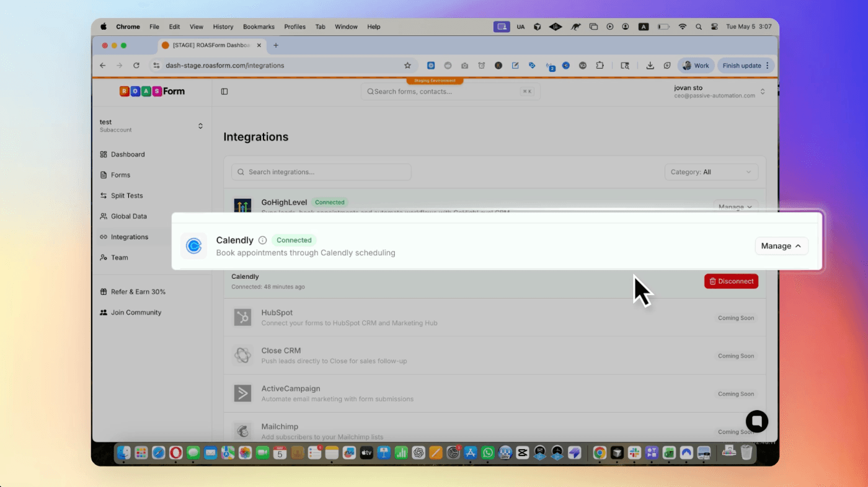Toggle the sidebar collapse icon

(x=224, y=92)
